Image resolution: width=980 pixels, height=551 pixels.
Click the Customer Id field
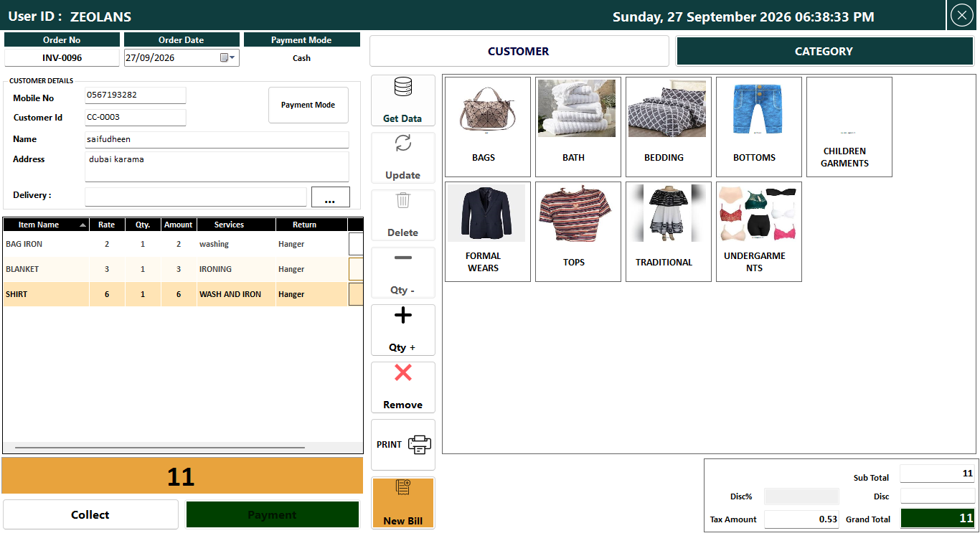136,118
